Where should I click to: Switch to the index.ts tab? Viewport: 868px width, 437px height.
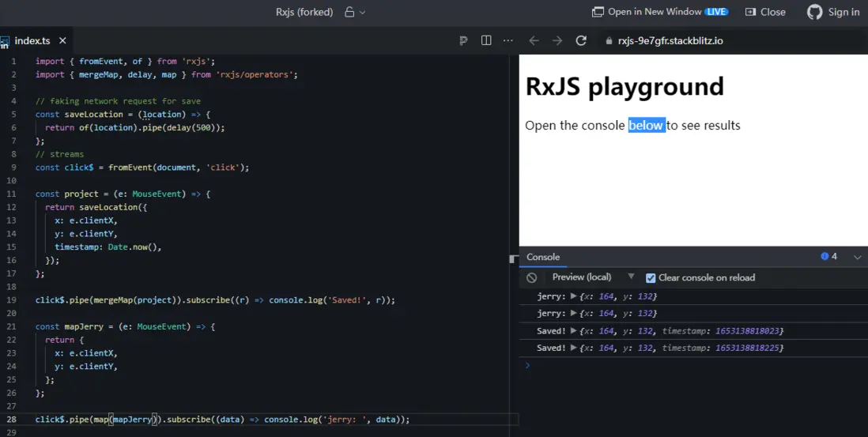coord(32,40)
